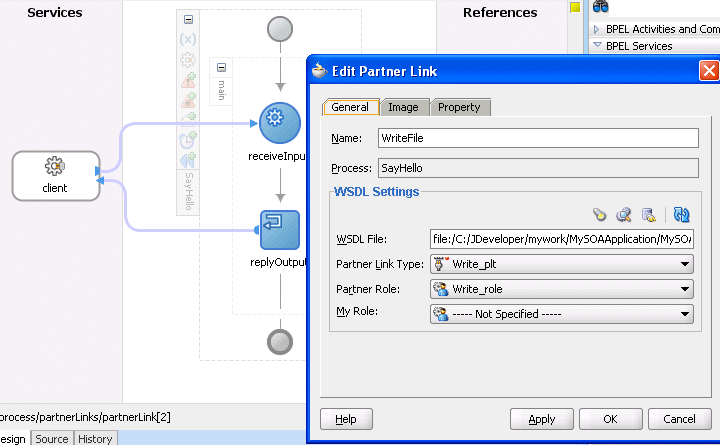Click the Help button
This screenshot has width=720, height=445.
[x=346, y=419]
